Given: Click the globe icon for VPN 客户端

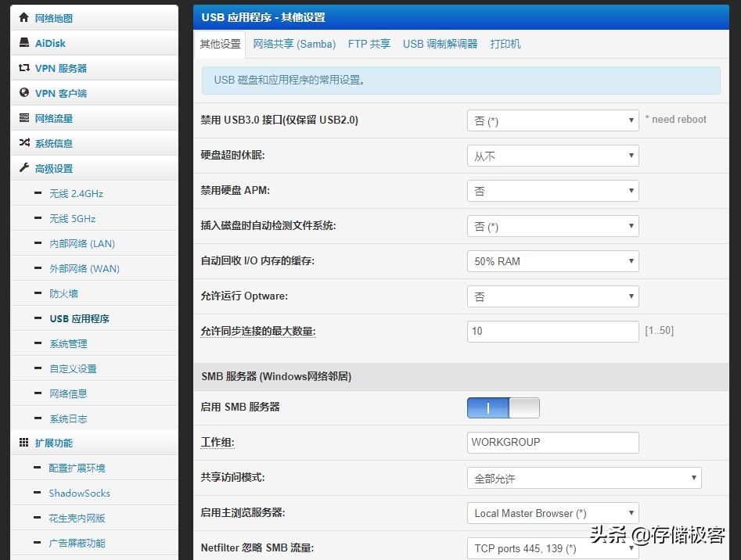Looking at the screenshot, I should [x=24, y=93].
